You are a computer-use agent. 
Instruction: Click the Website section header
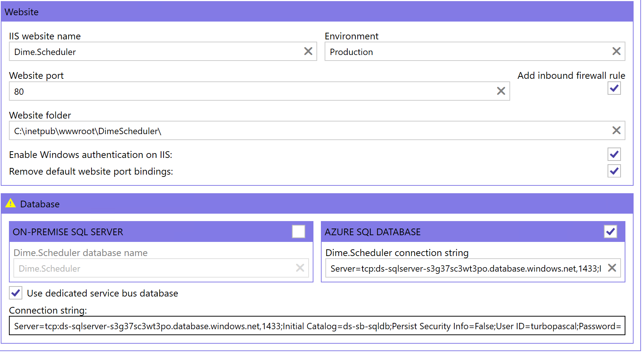click(x=317, y=12)
